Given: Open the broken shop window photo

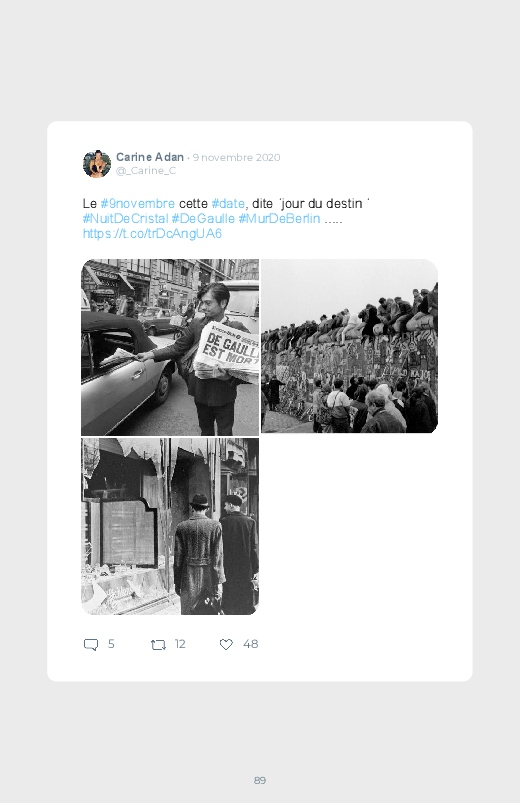Looking at the screenshot, I should 170,526.
